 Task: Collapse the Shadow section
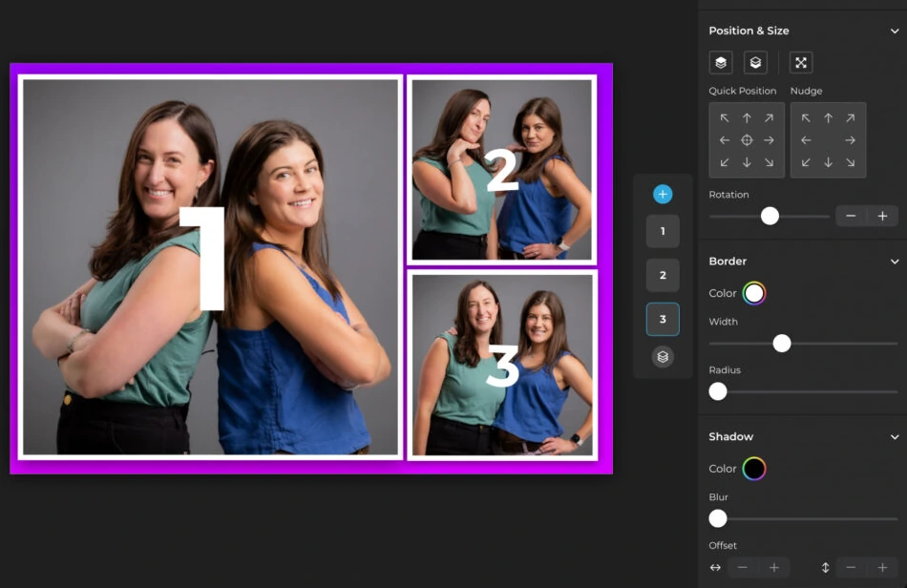pos(895,436)
